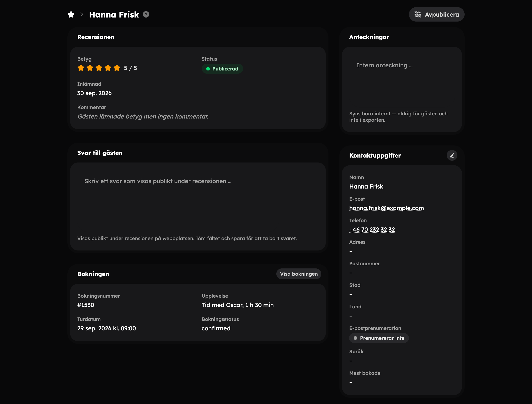Screen dimensions: 532x404
Task: Click the Recensionen heading
Action: click(95, 37)
